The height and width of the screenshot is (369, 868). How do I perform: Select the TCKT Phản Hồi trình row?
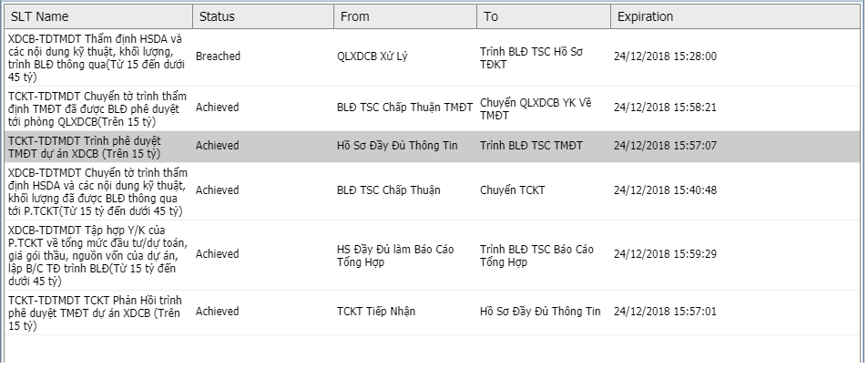coord(433,313)
